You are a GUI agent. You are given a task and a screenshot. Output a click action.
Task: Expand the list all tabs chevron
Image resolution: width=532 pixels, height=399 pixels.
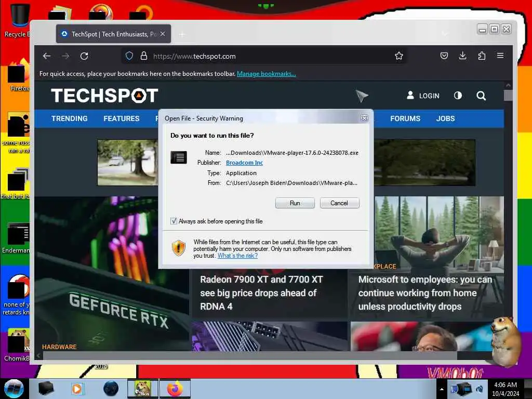[445, 34]
